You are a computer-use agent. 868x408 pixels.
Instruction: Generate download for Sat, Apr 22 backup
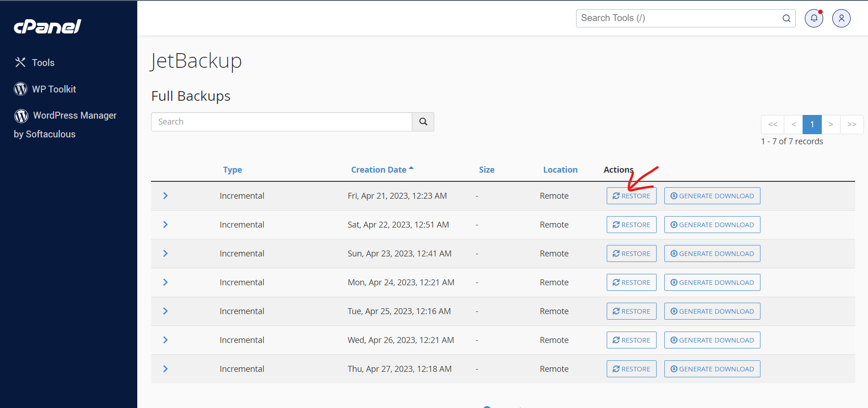click(x=712, y=225)
